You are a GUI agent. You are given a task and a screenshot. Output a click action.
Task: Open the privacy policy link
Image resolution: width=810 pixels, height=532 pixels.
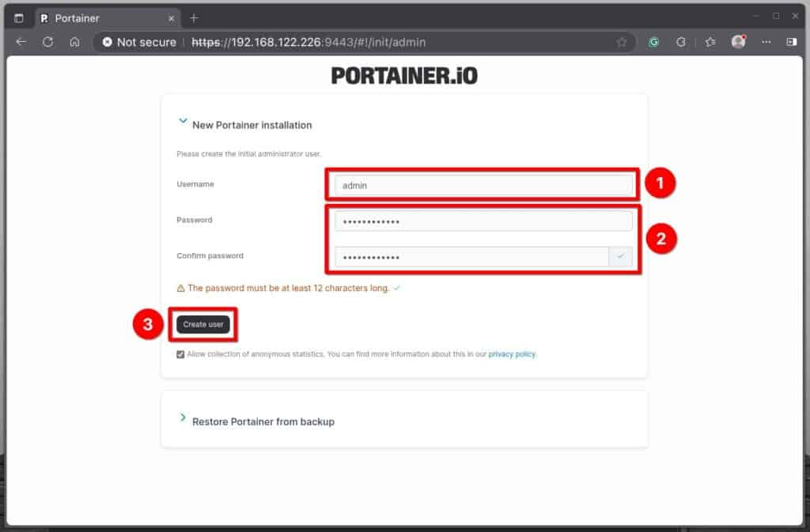tap(512, 354)
